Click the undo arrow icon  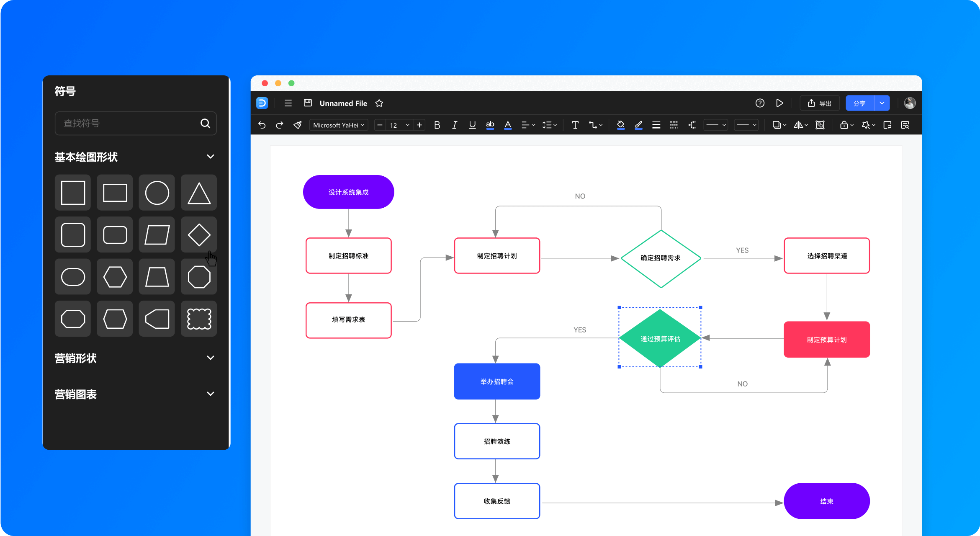click(x=262, y=125)
